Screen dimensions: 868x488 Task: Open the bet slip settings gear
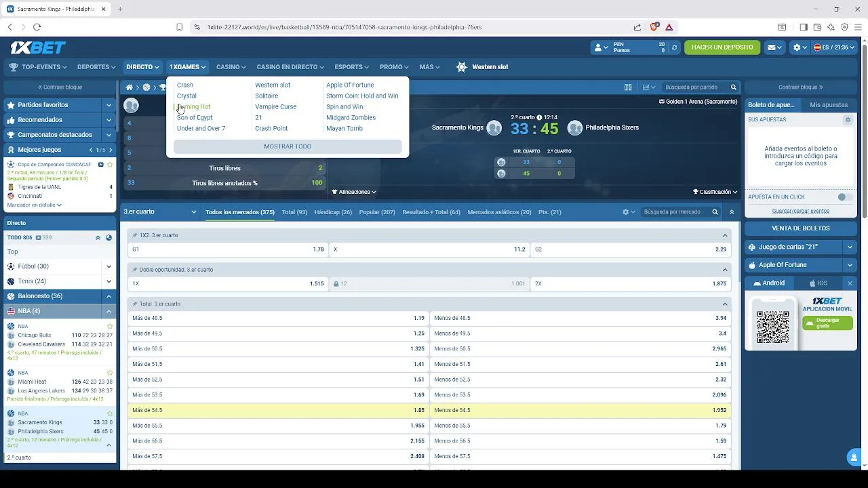point(848,119)
